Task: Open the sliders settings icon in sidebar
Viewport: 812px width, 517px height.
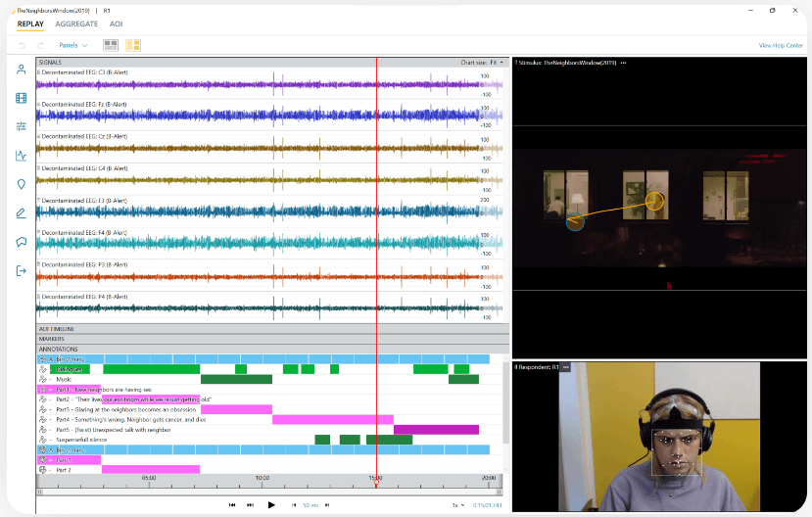Action: (x=22, y=126)
